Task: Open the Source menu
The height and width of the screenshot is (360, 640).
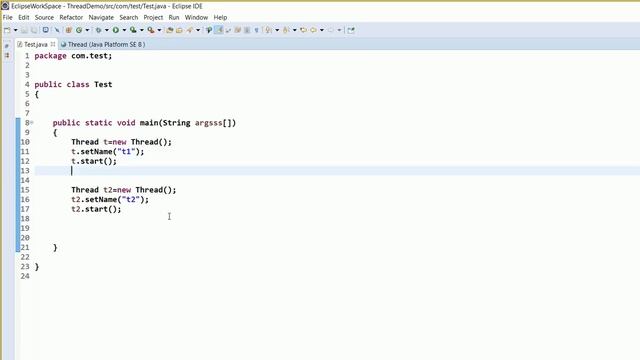Action: pyautogui.click(x=44, y=18)
